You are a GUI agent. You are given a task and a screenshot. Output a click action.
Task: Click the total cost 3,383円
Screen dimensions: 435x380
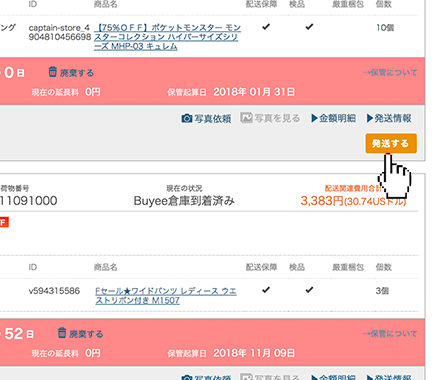(322, 201)
